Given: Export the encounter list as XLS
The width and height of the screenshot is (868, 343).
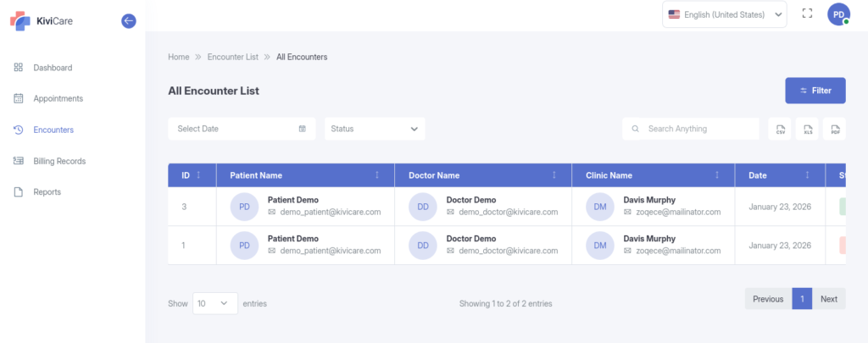Looking at the screenshot, I should click(x=808, y=129).
